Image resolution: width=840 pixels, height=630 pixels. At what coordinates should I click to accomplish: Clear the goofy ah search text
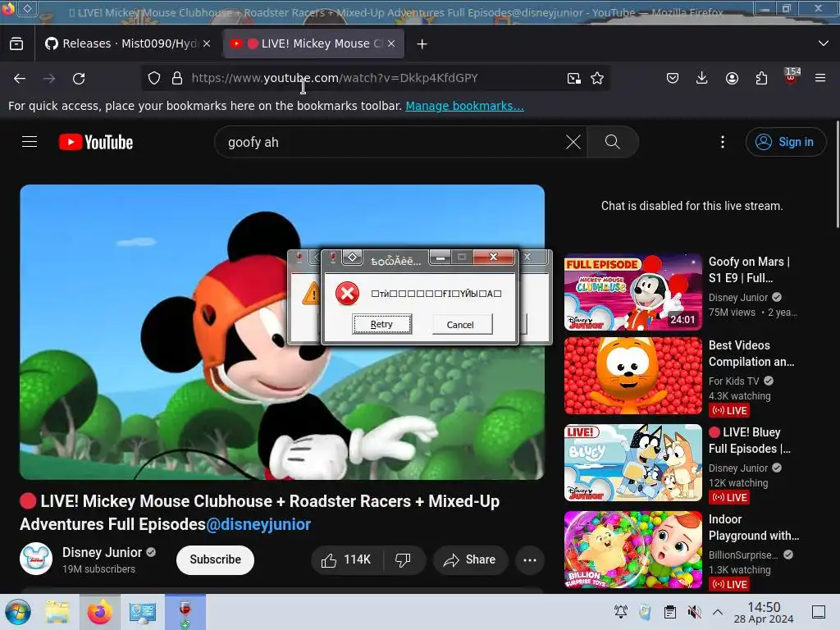click(x=573, y=142)
